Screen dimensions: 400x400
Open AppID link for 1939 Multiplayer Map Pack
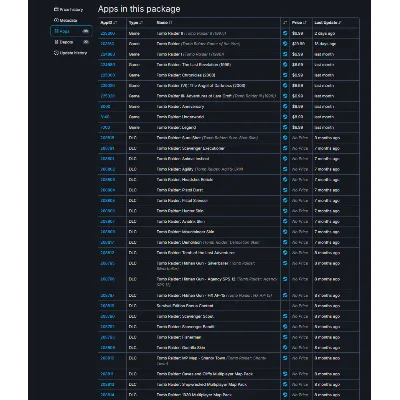point(107,395)
